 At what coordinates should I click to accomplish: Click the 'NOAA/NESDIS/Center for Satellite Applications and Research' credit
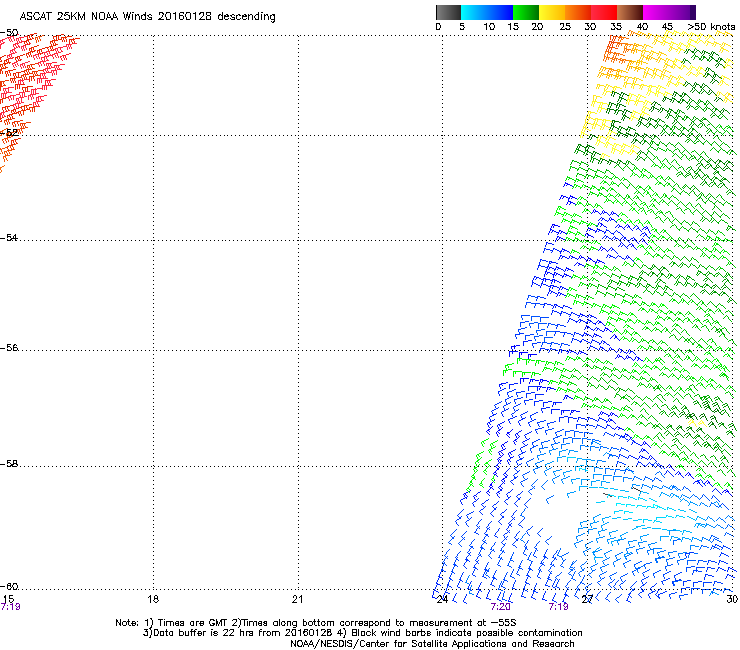432,644
